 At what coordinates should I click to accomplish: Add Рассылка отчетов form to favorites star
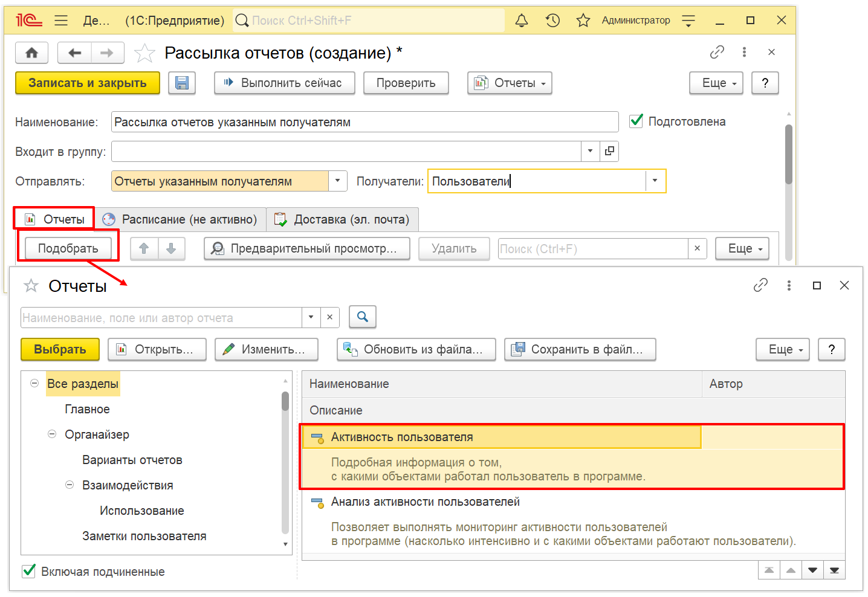144,53
